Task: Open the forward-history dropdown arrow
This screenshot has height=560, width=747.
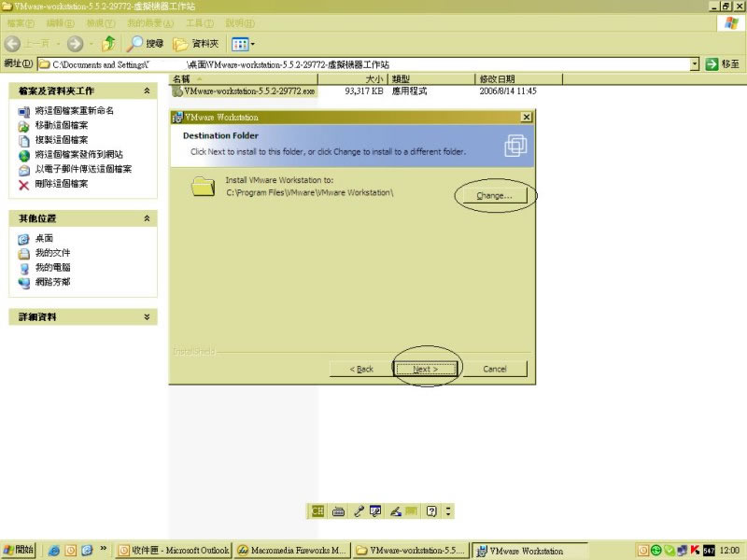Action: pos(91,44)
